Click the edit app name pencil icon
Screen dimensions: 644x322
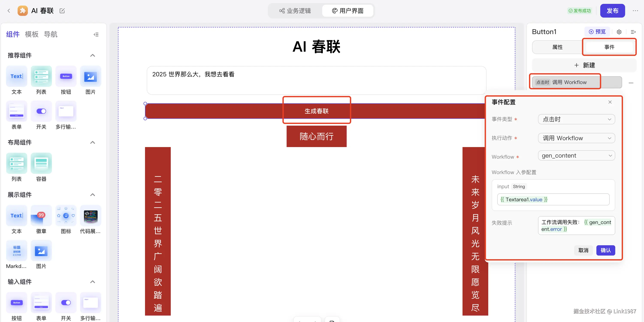[x=62, y=11]
